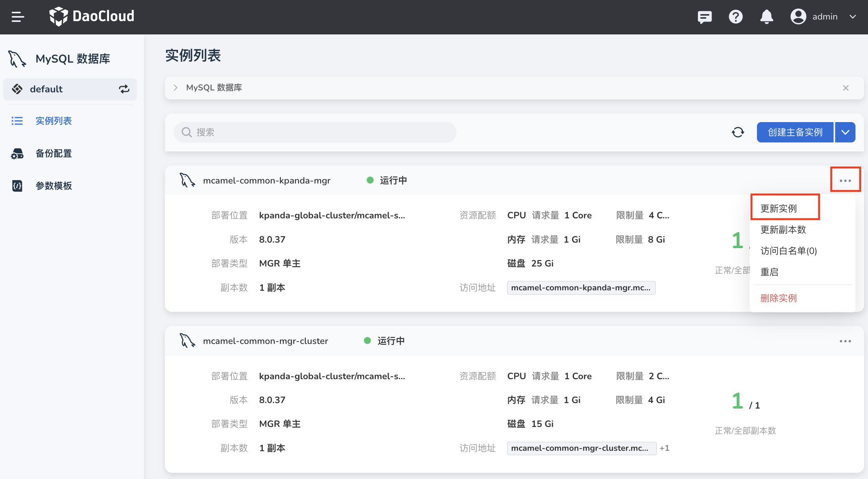Open the mcamel-common-kpanda-mgr instance link

(x=267, y=180)
